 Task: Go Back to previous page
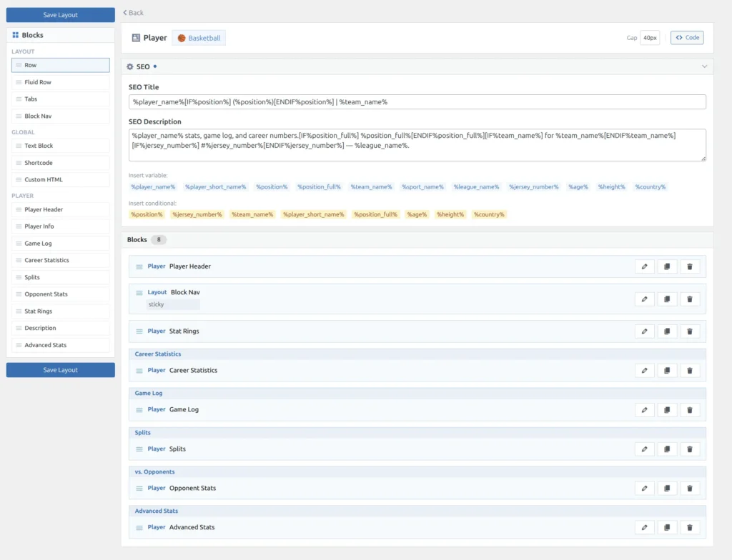tap(133, 13)
